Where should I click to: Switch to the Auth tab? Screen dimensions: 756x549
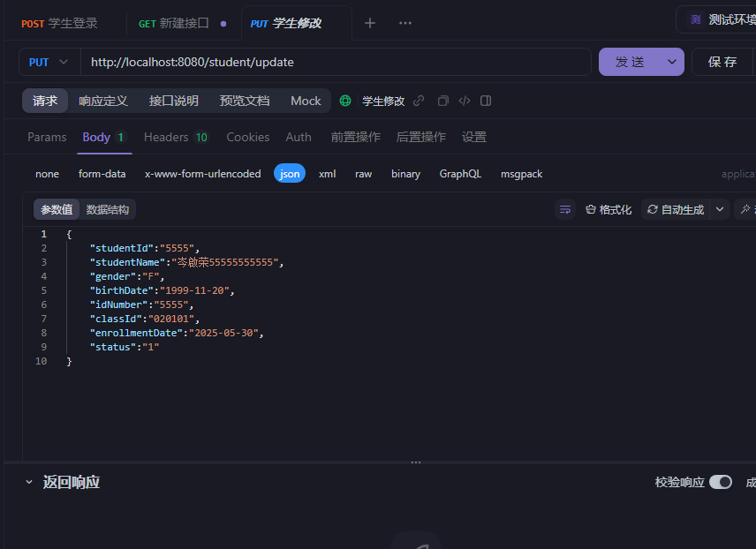coord(299,138)
